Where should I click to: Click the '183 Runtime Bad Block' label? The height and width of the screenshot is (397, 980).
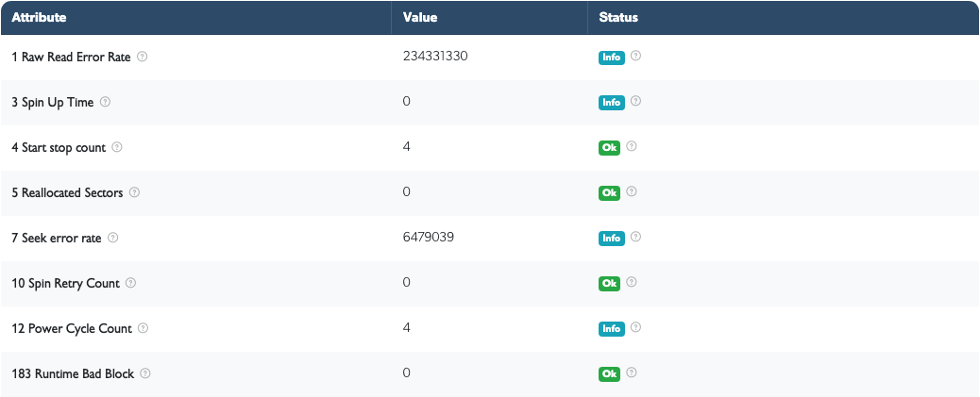point(73,374)
